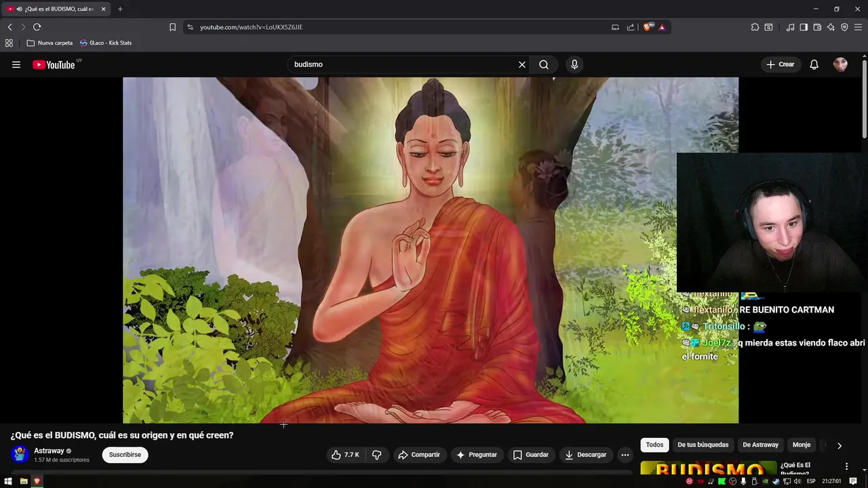The width and height of the screenshot is (868, 488).
Task: Click the Guardar save button
Action: (x=531, y=455)
